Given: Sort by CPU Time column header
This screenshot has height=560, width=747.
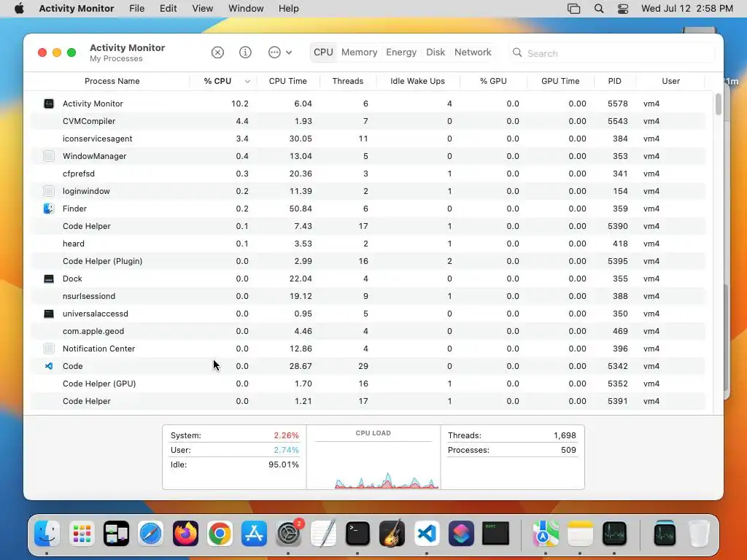Looking at the screenshot, I should pos(287,81).
